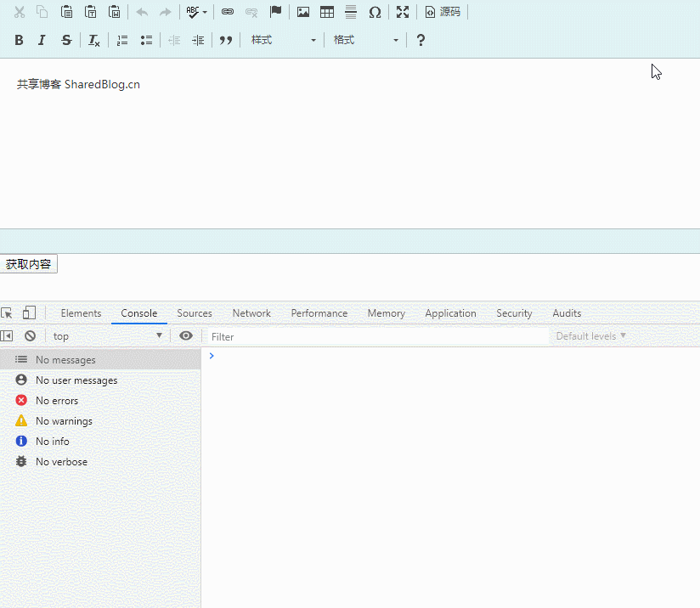Click the question mark About icon
The height and width of the screenshot is (608, 700).
point(421,40)
